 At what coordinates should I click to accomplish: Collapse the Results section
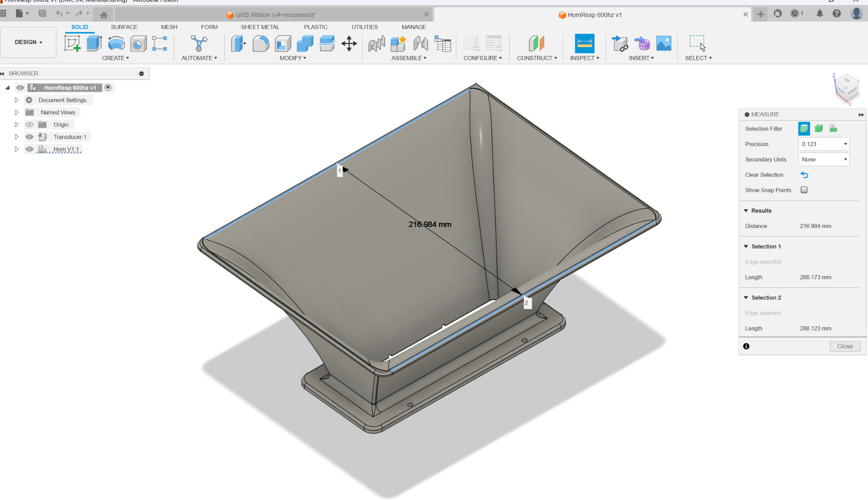(x=746, y=211)
